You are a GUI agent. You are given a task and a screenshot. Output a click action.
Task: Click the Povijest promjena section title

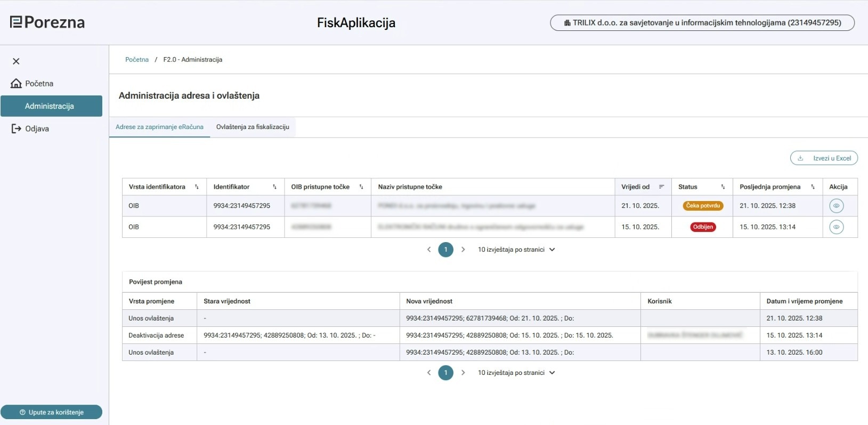point(156,282)
